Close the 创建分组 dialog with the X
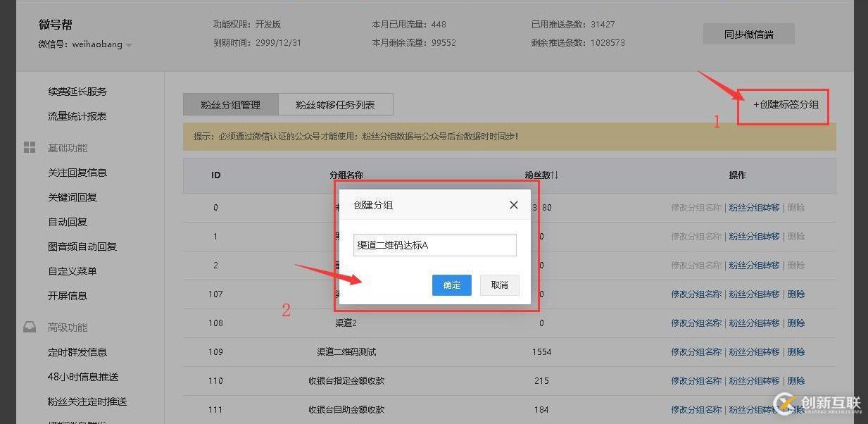Image resolution: width=868 pixels, height=424 pixels. coord(514,205)
